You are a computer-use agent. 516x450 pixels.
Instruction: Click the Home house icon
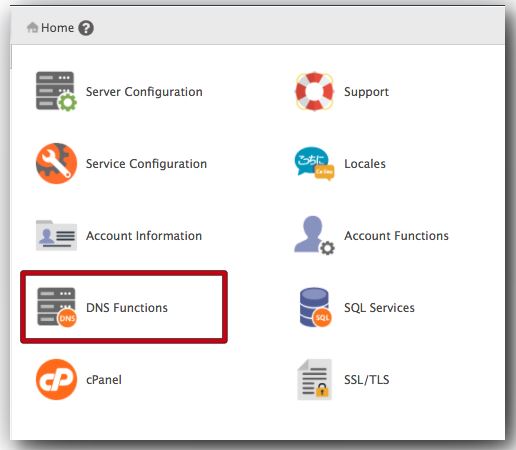click(x=32, y=27)
